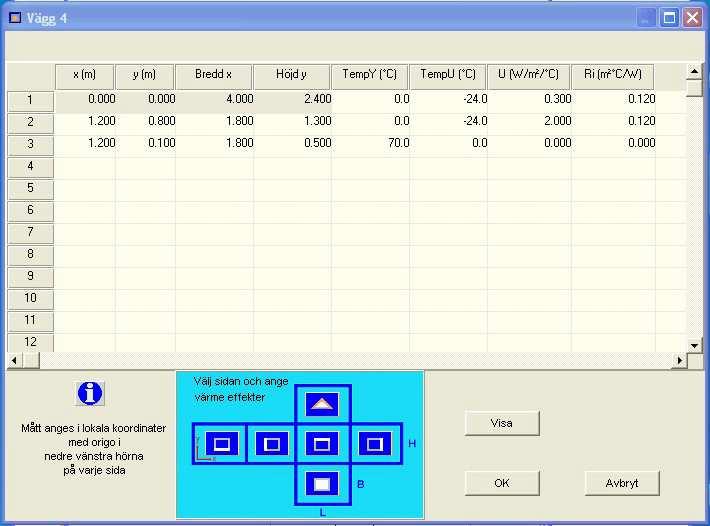Select the rightmost wall icon next to H

[x=374, y=444]
